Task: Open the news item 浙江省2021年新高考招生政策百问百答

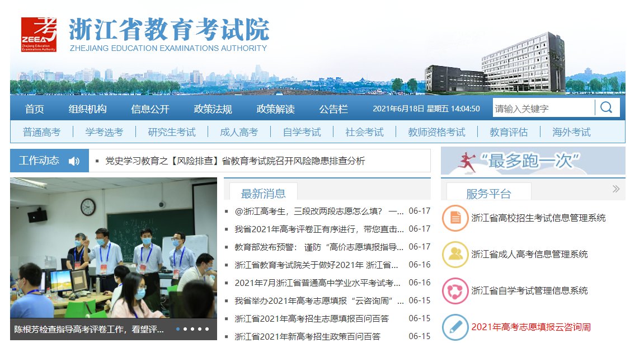Action: pyautogui.click(x=307, y=336)
